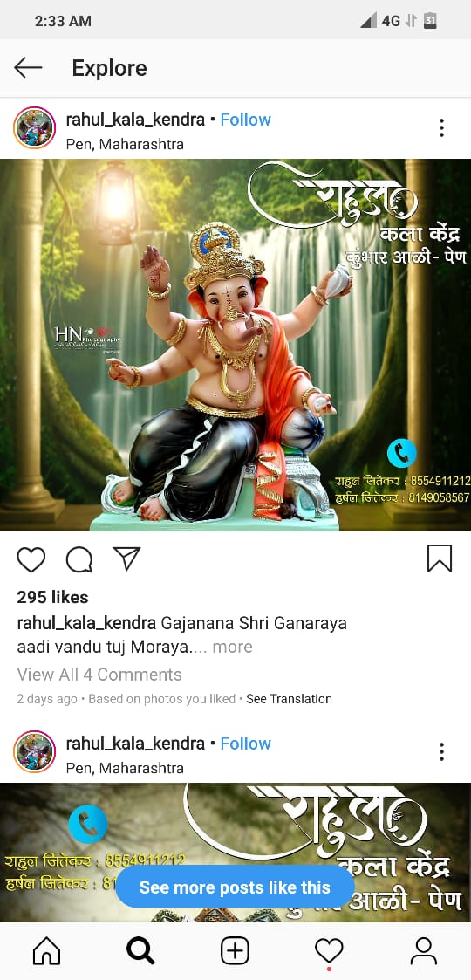Go to Home tab in bottom bar
Viewport: 471px width, 980px height.
click(x=47, y=951)
